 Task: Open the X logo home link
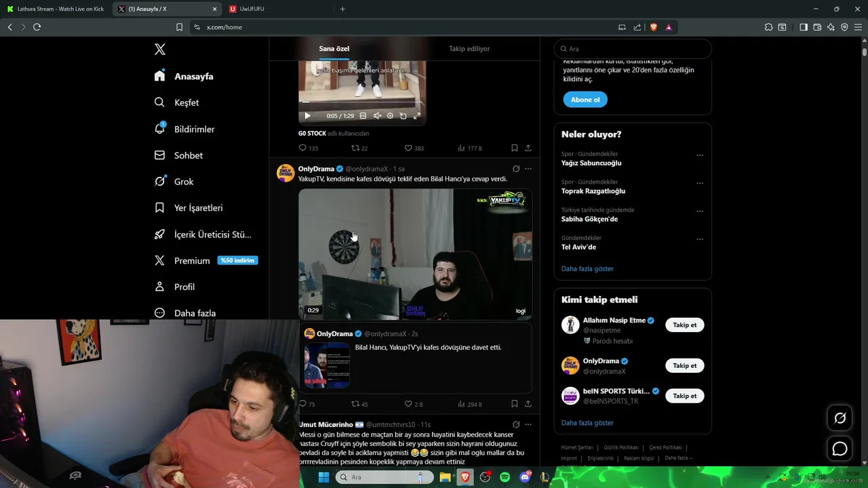[160, 49]
